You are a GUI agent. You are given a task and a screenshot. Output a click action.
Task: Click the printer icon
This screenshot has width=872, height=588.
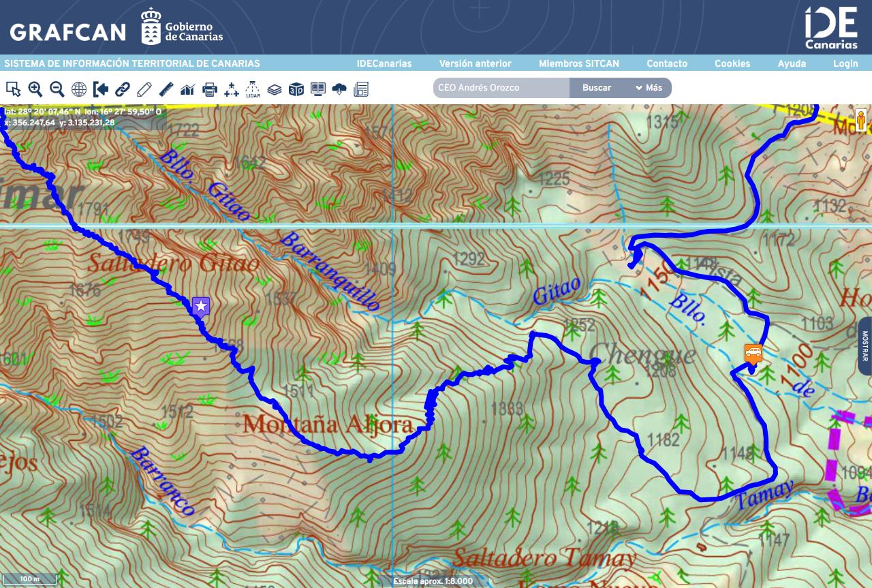[x=210, y=89]
